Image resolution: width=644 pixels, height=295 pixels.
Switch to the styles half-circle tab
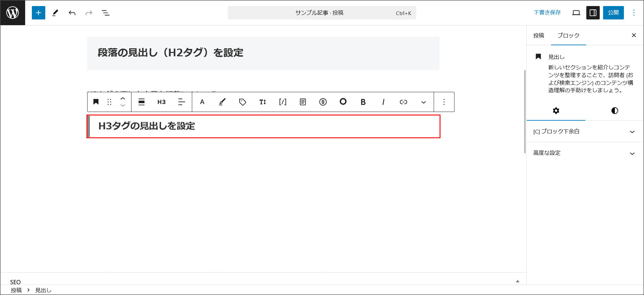pos(614,111)
